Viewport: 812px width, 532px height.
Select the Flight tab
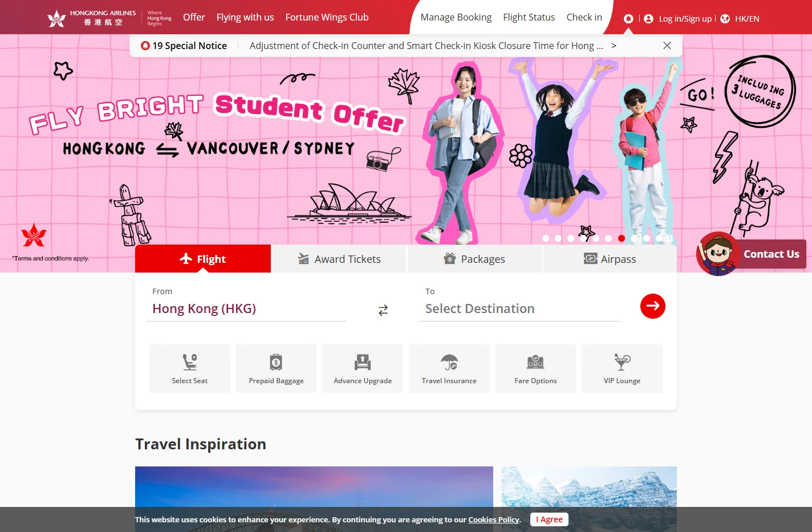[203, 259]
